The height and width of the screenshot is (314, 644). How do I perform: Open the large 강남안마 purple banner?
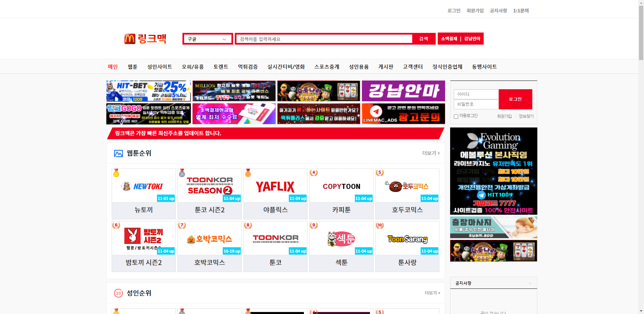pos(404,91)
